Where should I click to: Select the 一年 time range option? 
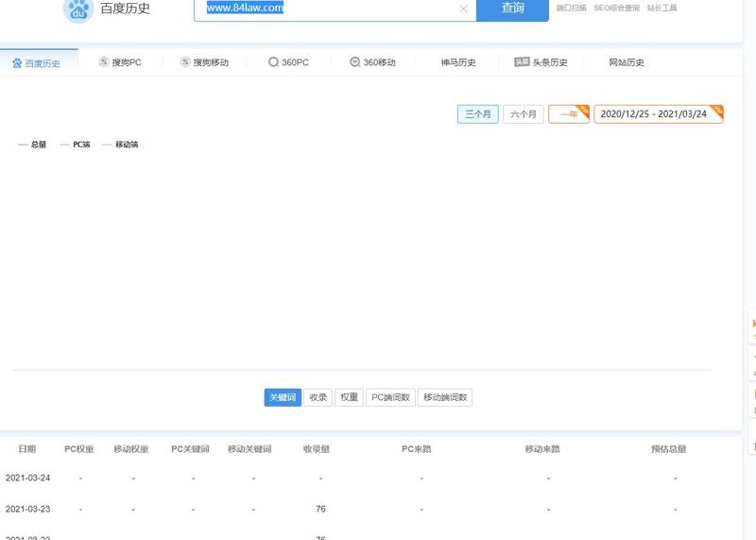coord(569,114)
